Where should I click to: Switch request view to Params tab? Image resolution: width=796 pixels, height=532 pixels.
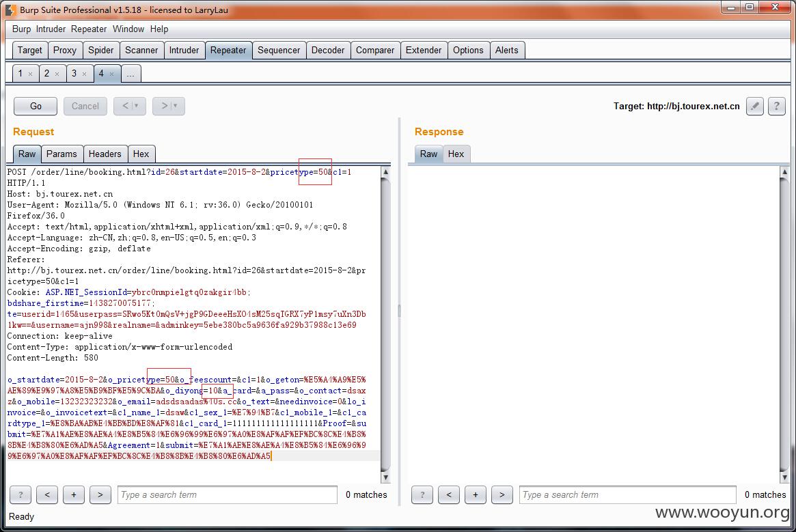tap(61, 154)
